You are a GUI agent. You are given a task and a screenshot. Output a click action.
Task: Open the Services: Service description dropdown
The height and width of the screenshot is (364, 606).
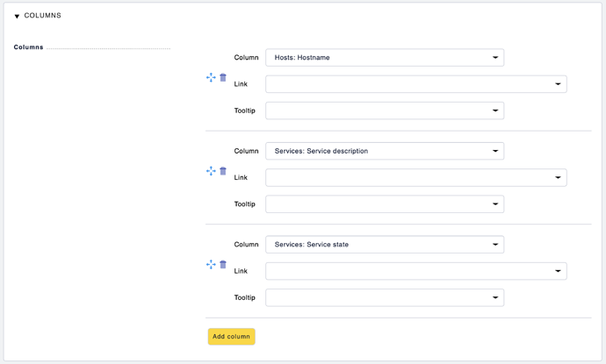click(385, 151)
